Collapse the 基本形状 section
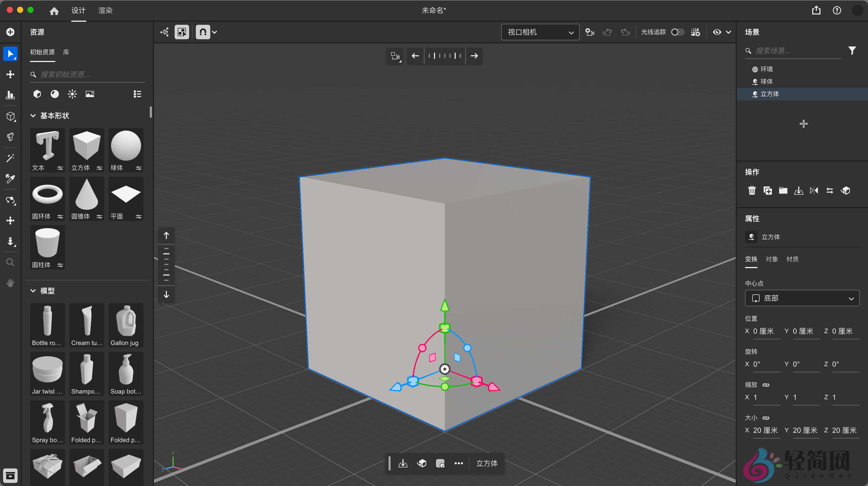This screenshot has width=868, height=486. 33,115
